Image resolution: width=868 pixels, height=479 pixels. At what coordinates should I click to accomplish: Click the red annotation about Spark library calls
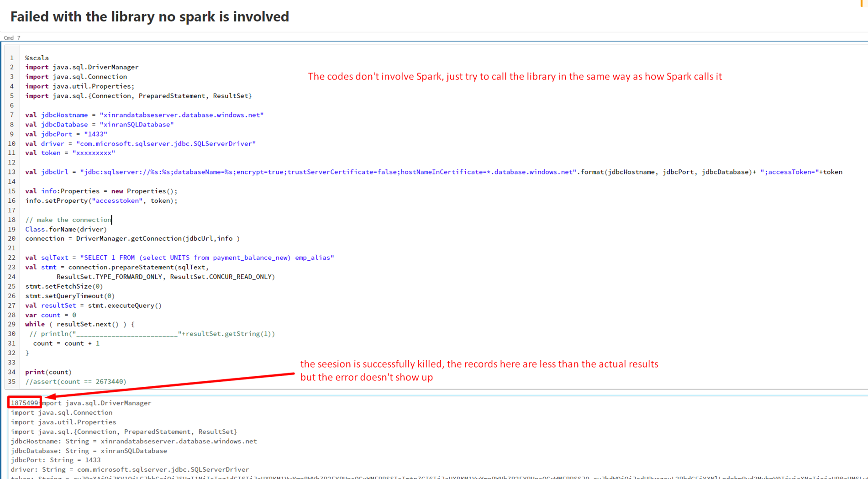coord(515,76)
